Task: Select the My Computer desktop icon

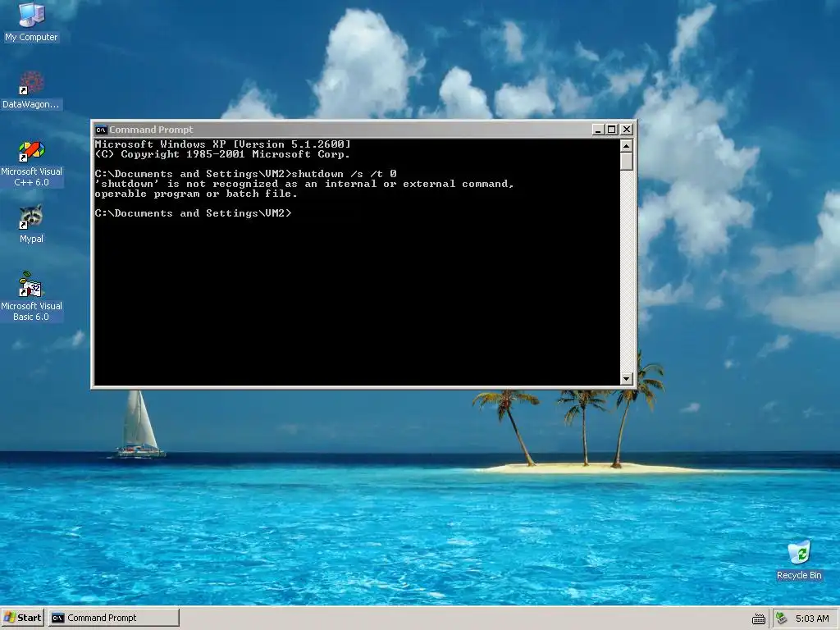Action: pos(31,22)
